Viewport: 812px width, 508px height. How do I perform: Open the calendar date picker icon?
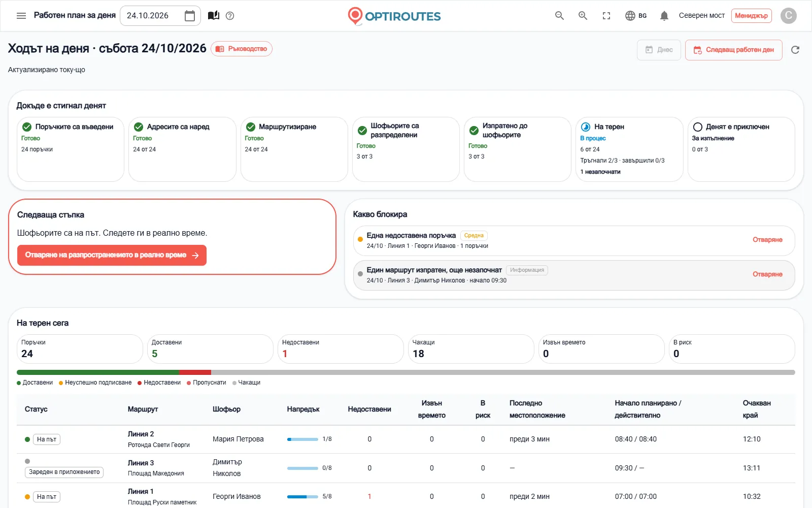point(190,16)
